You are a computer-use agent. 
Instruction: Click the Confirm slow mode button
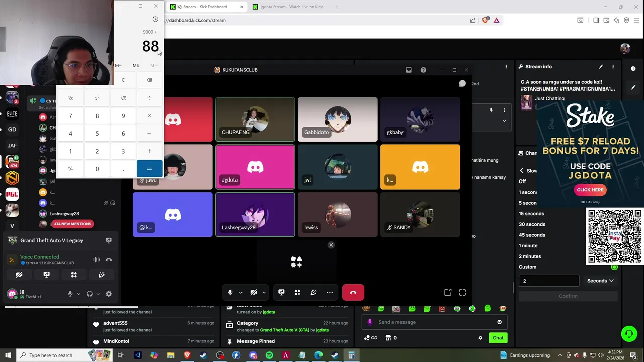click(568, 296)
